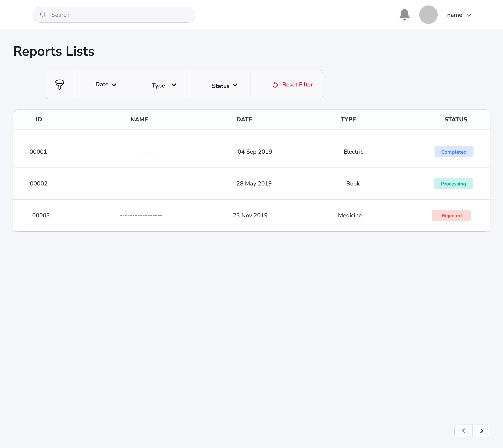The width and height of the screenshot is (503, 448).
Task: Click the search magnifier icon
Action: 43,15
